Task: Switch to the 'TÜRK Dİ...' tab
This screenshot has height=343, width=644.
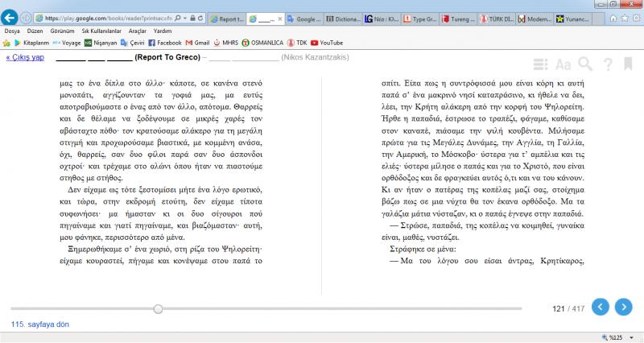Action: pos(497,19)
